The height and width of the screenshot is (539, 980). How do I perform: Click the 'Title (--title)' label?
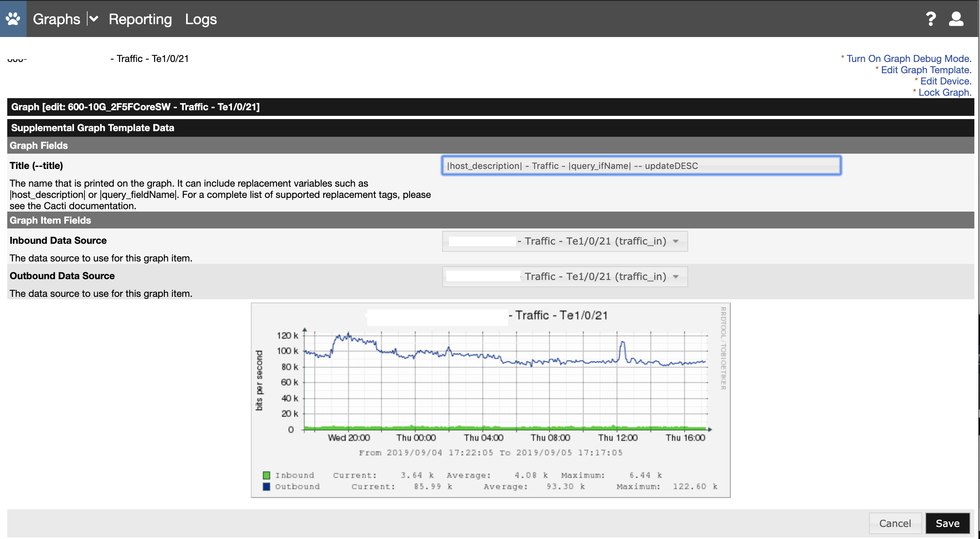click(x=36, y=166)
